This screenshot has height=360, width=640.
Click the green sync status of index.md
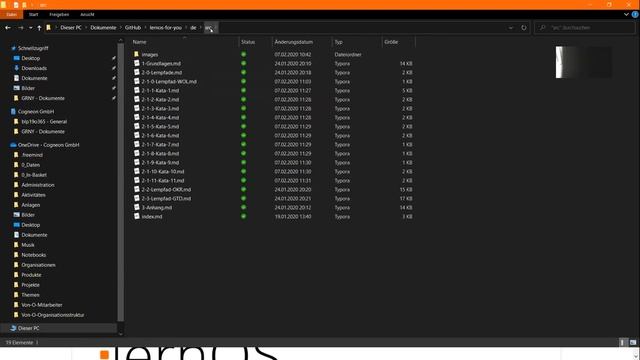tap(244, 216)
